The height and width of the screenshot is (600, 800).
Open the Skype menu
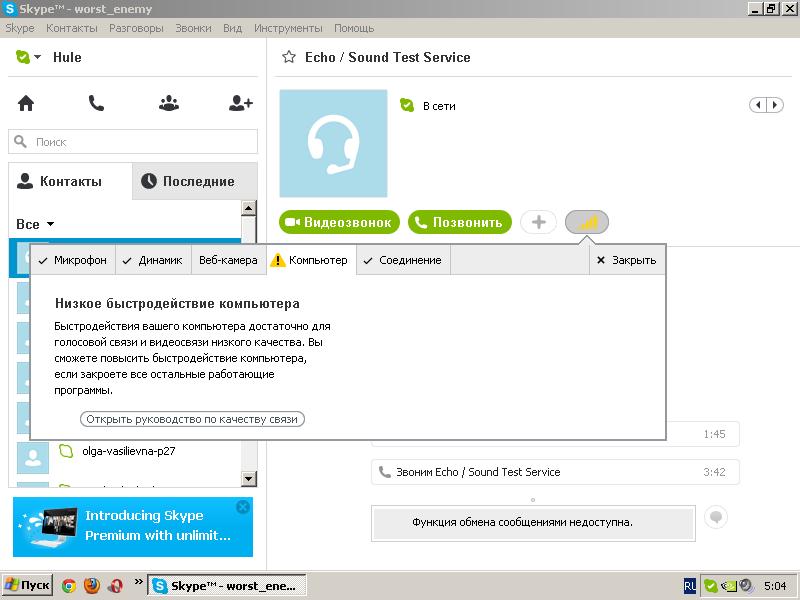(20, 28)
